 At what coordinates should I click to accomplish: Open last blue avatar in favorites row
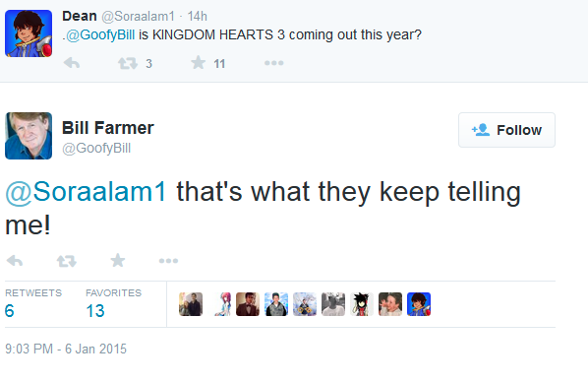[419, 304]
